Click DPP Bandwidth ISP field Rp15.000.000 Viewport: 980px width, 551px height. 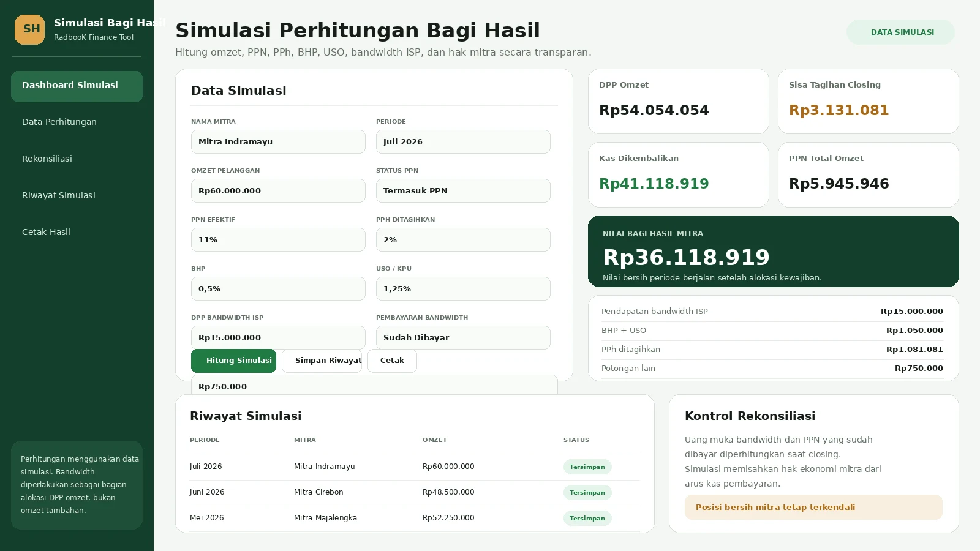coord(278,337)
